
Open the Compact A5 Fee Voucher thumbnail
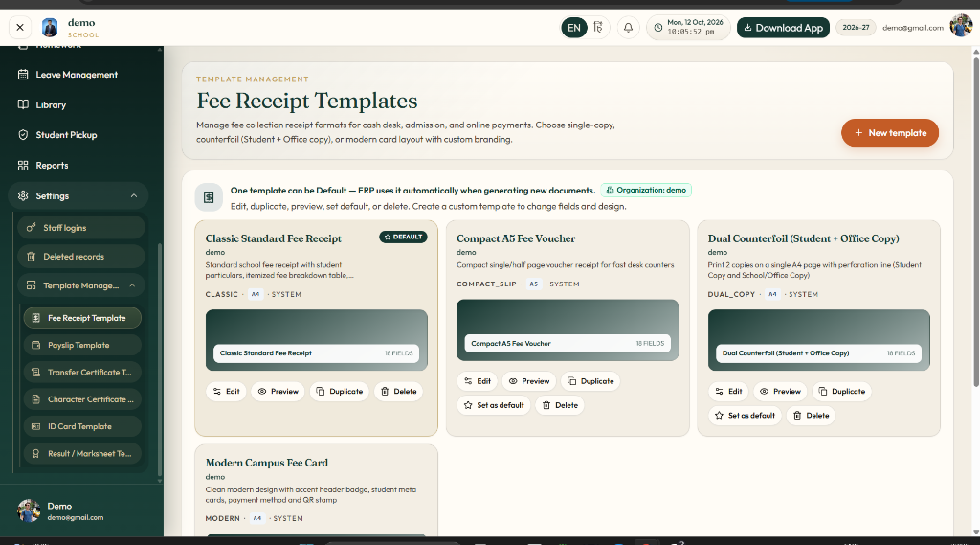click(568, 329)
